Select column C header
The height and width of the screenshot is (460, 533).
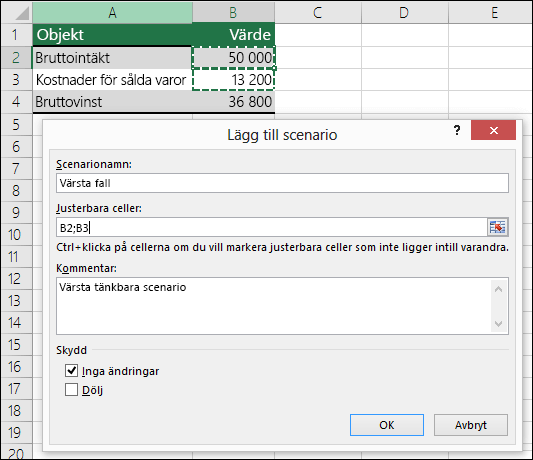318,13
